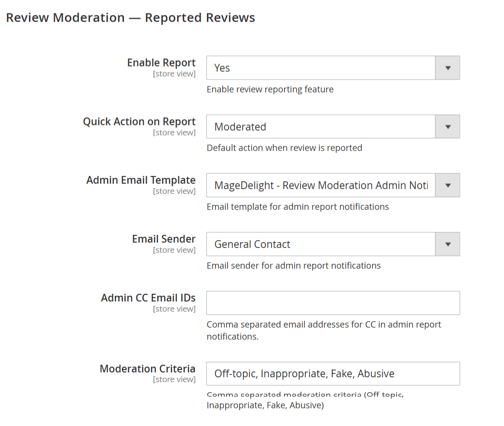Viewport: 504px width, 426px height.
Task: Click the Email Sender label
Action: (x=163, y=239)
